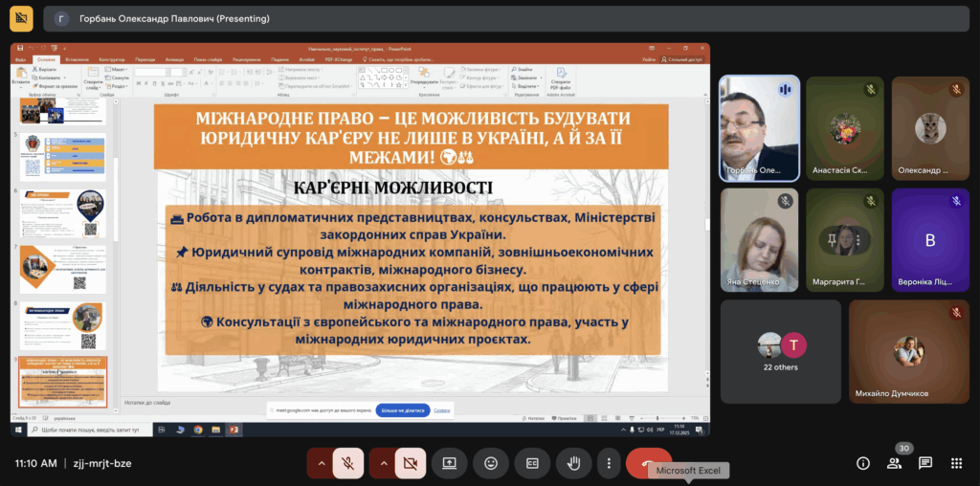This screenshot has width=980, height=486.
Task: Switch to the Вставлення ribbon tab
Action: [77, 59]
